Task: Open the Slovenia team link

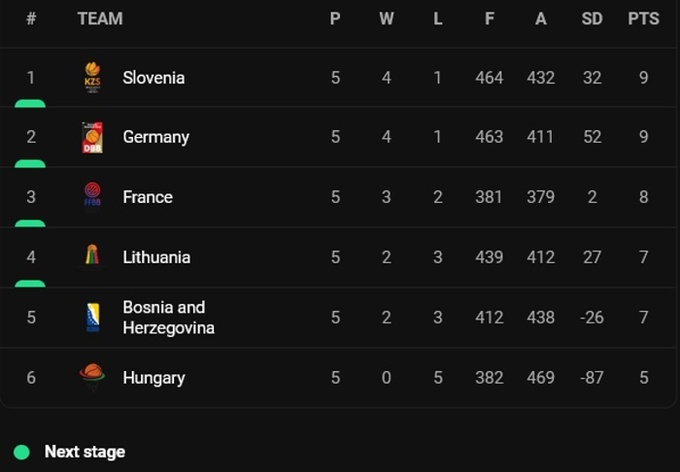Action: (153, 78)
